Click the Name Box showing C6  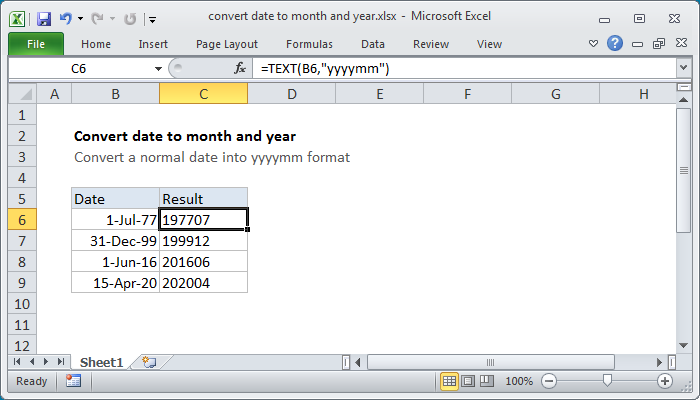pyautogui.click(x=79, y=68)
